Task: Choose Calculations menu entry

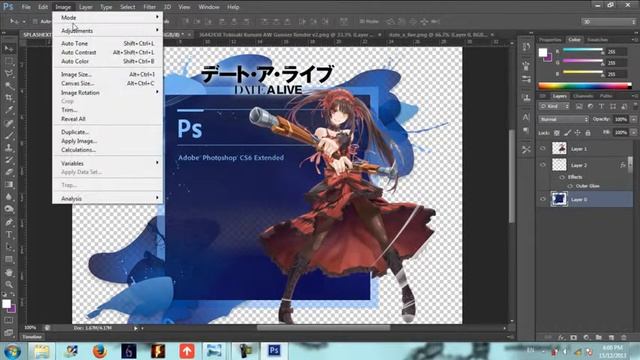Action: (x=108, y=150)
